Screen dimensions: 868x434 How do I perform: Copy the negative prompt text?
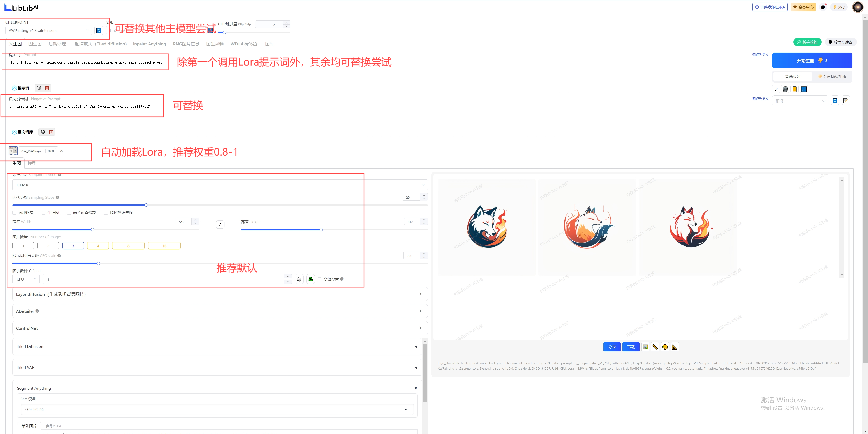pyautogui.click(x=42, y=132)
